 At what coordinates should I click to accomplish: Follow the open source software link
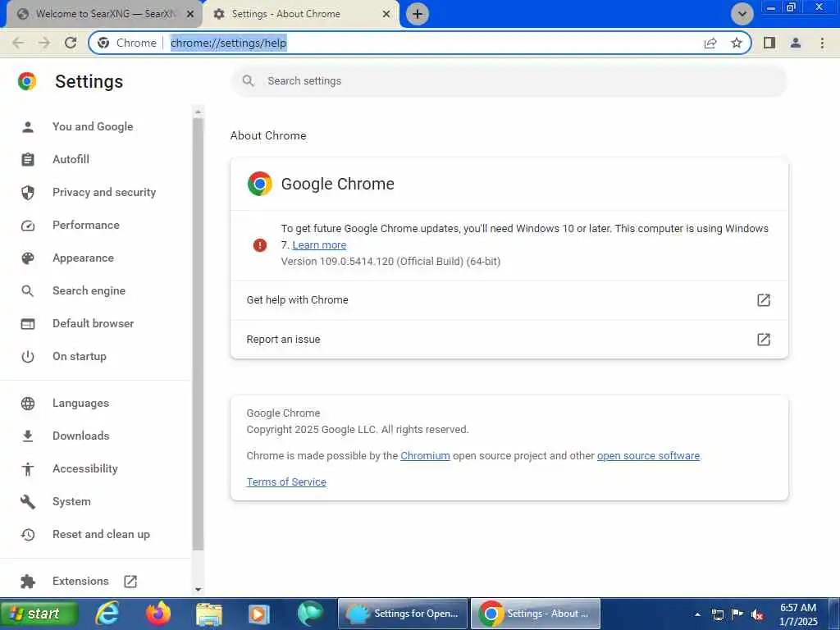(648, 456)
